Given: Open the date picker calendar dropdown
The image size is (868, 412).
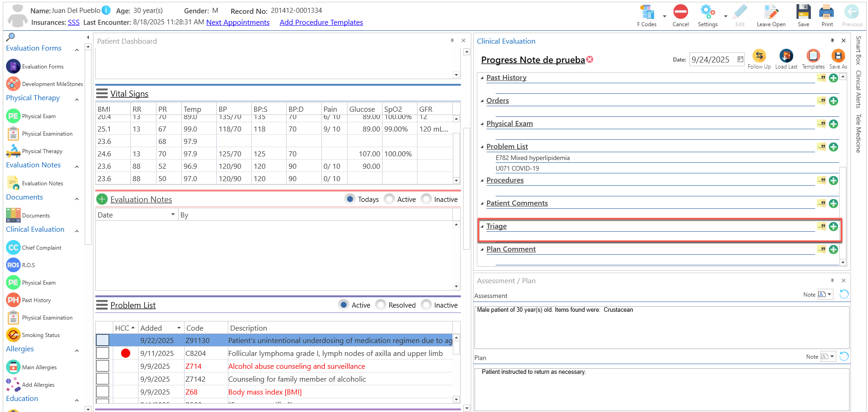Looking at the screenshot, I should pos(740,59).
